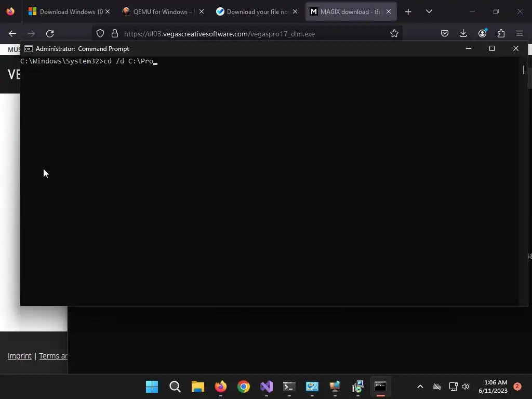Launch Google Chrome from taskbar
The image size is (532, 399).
pyautogui.click(x=244, y=387)
